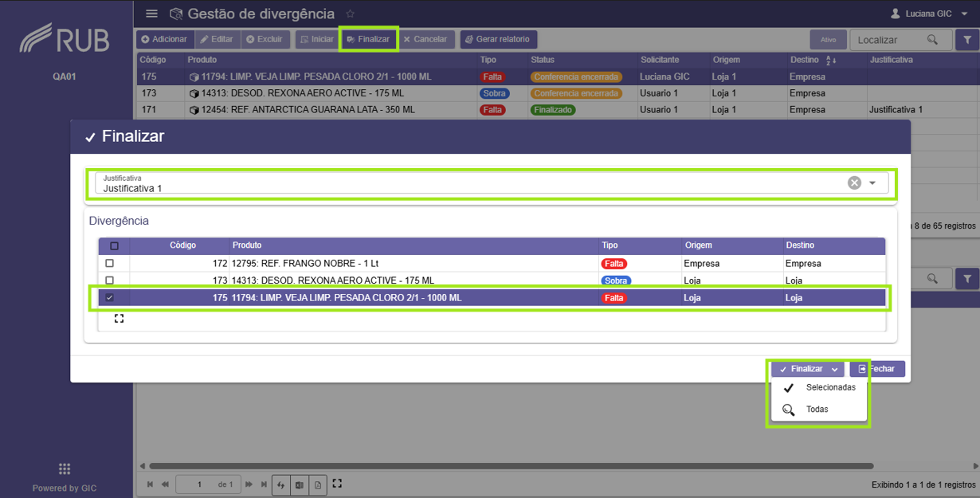Image resolution: width=980 pixels, height=498 pixels.
Task: Uncheck the row 175 LIMP. VEJA checkbox
Action: (x=110, y=298)
